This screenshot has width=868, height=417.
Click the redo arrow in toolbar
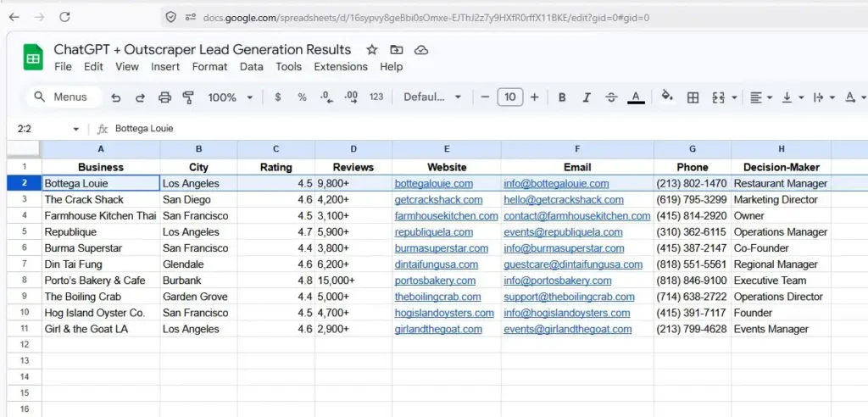click(x=140, y=97)
